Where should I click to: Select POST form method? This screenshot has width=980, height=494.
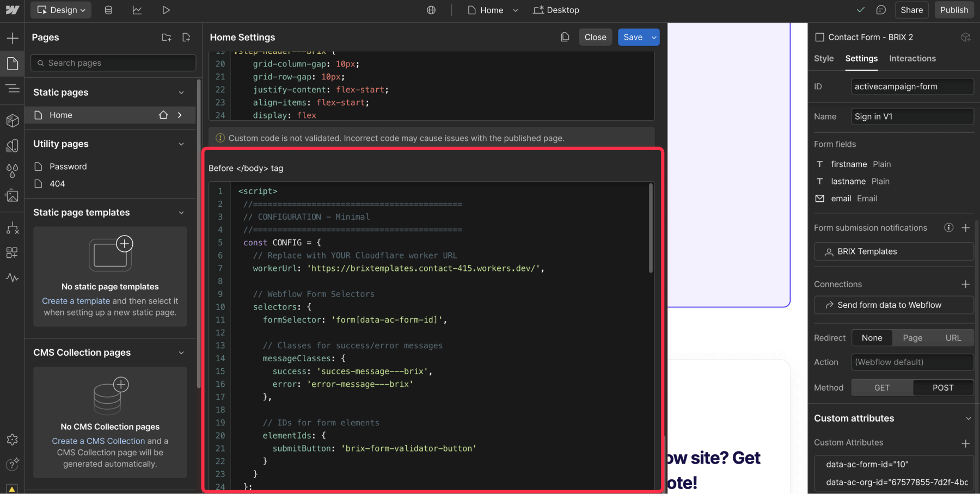pos(943,387)
